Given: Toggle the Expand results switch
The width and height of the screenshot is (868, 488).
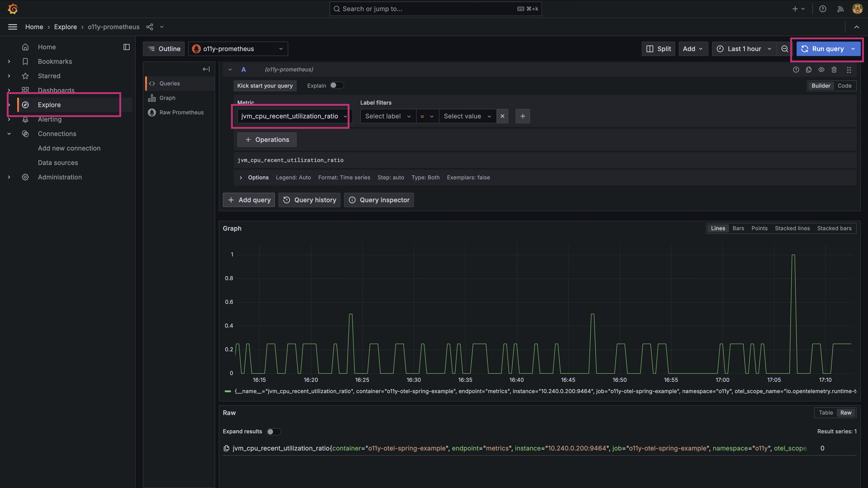Looking at the screenshot, I should pyautogui.click(x=274, y=432).
